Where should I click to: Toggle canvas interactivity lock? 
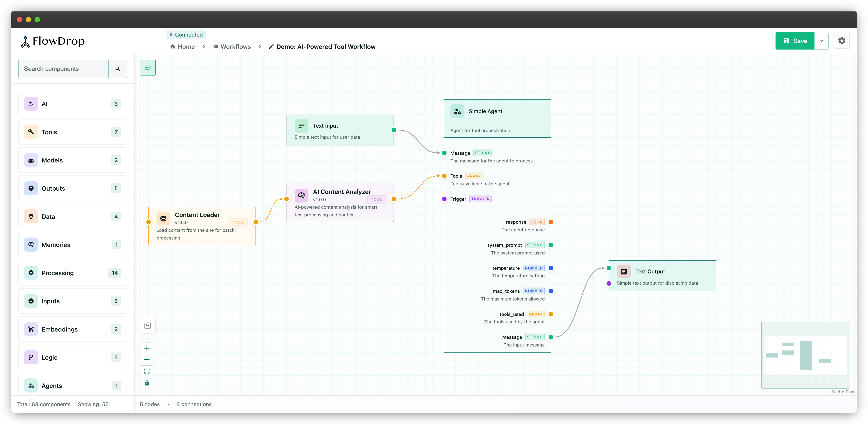[x=147, y=383]
